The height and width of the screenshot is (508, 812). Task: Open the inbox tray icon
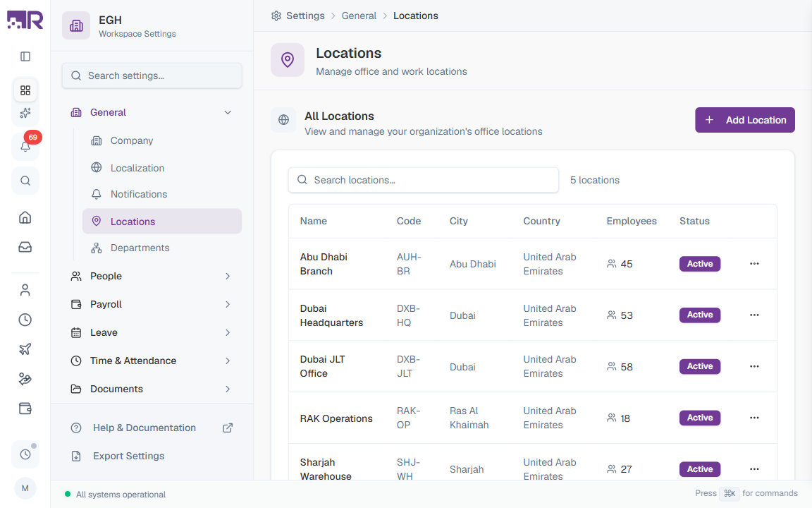click(25, 247)
